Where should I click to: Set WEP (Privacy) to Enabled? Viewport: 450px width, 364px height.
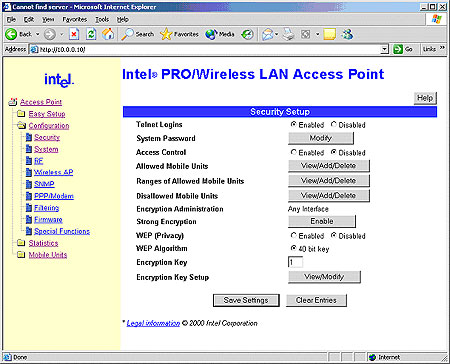click(x=293, y=235)
